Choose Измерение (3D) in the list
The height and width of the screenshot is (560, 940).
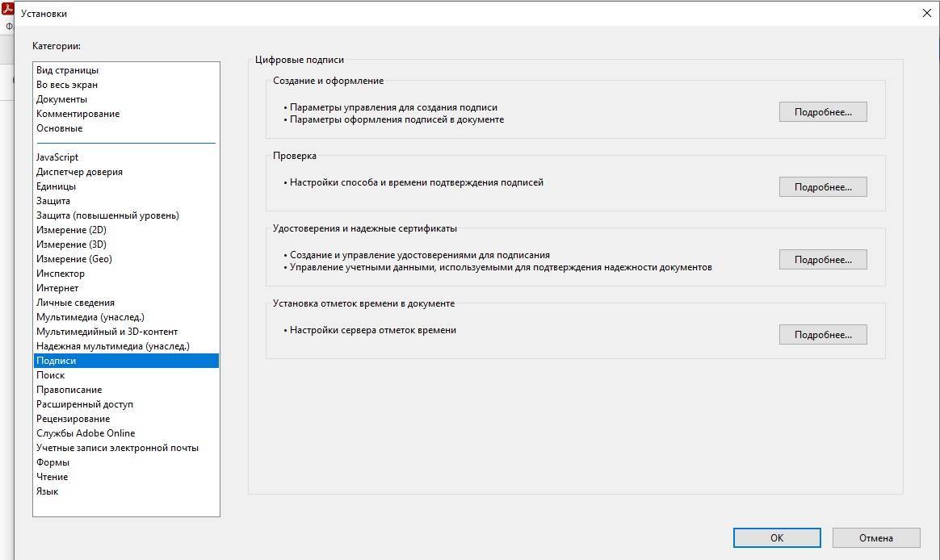(71, 244)
